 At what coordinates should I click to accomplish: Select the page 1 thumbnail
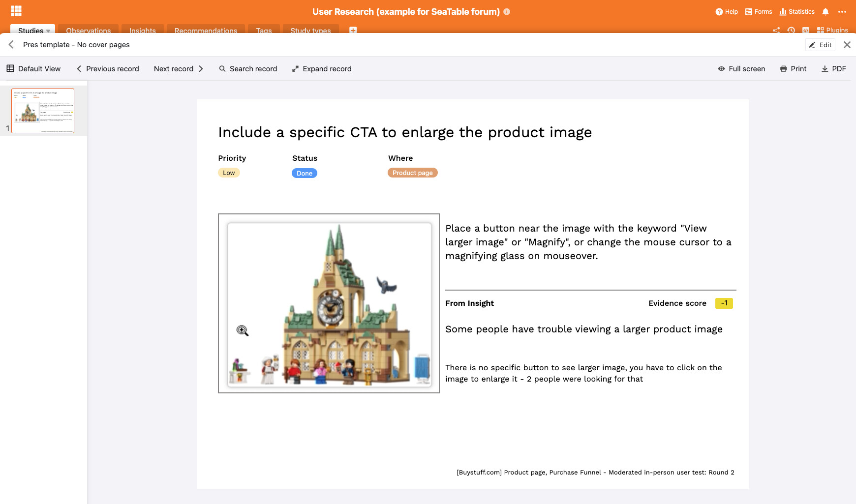point(43,111)
